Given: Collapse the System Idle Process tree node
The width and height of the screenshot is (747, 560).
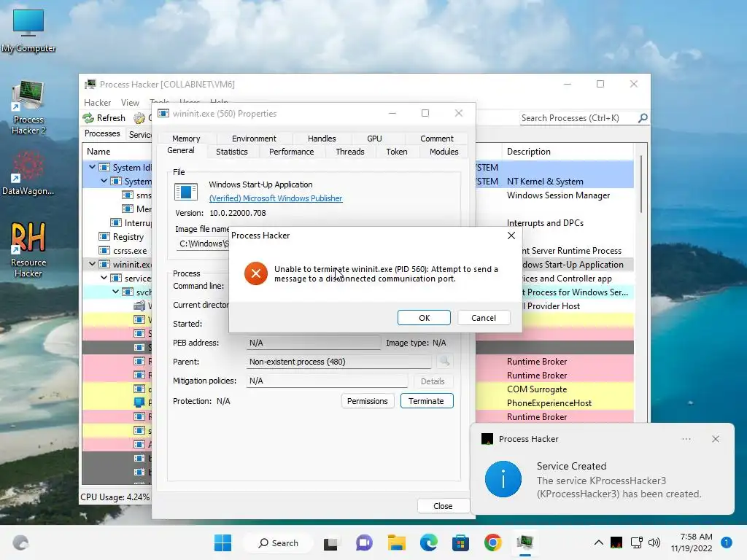Looking at the screenshot, I should click(x=92, y=167).
